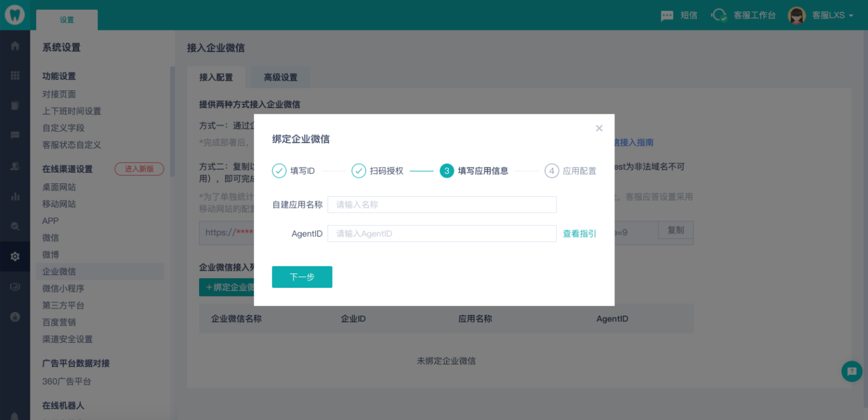
Task: Click step 3 circle 填写应用信息
Action: tap(447, 171)
